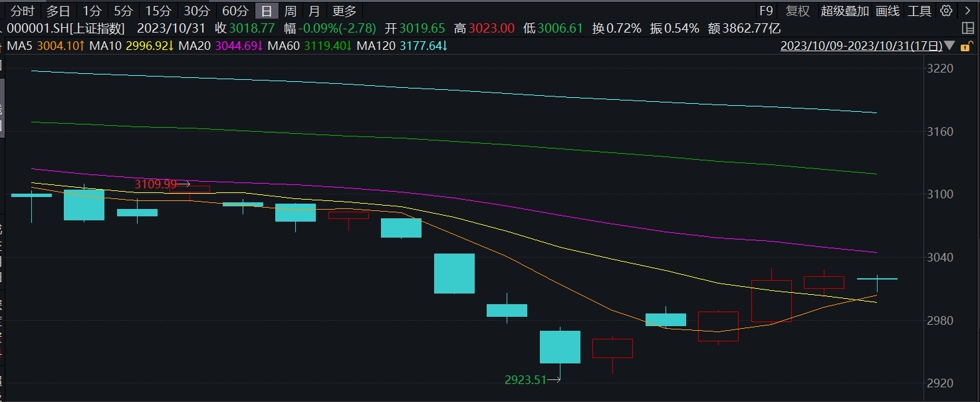Viewport: 980px width, 402px height.
Task: Click the right chevron arrow in toolbar
Action: pos(967,11)
